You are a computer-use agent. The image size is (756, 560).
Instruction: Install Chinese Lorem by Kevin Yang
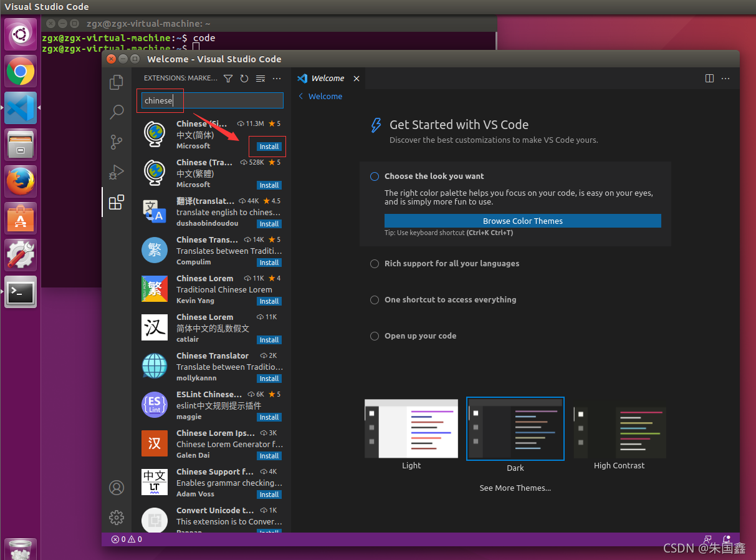point(269,301)
